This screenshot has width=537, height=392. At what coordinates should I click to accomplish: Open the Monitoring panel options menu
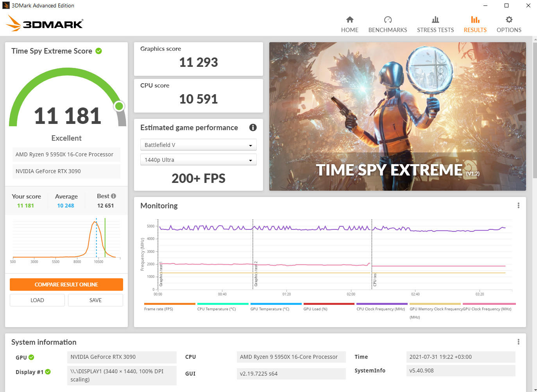click(x=518, y=206)
